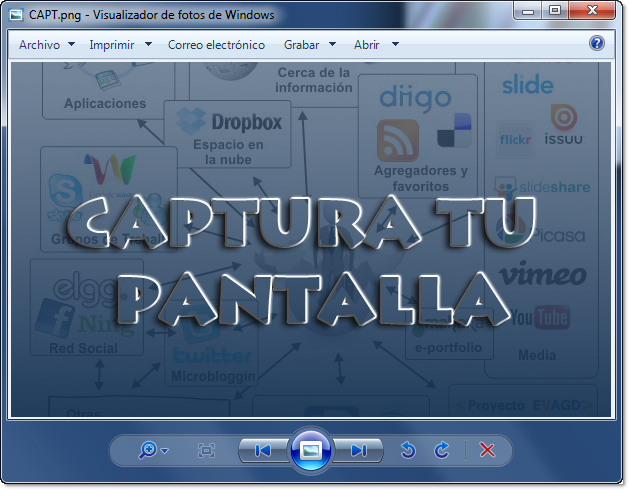Open the zoom magnifier control
The image size is (629, 490).
click(148, 450)
